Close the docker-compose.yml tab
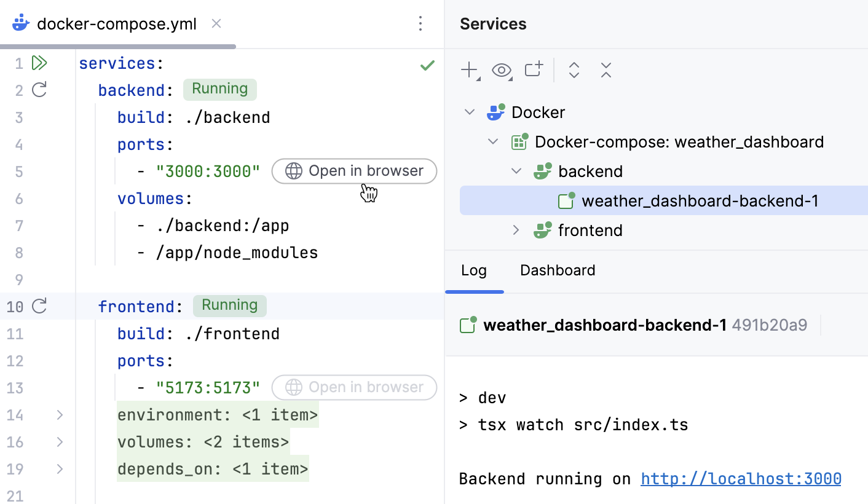 coord(216,23)
